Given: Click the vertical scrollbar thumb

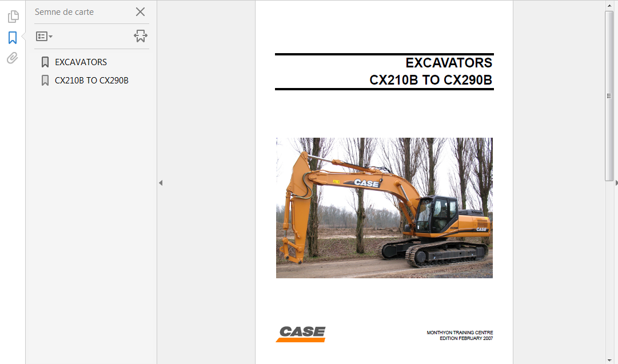Looking at the screenshot, I should pos(609,96).
